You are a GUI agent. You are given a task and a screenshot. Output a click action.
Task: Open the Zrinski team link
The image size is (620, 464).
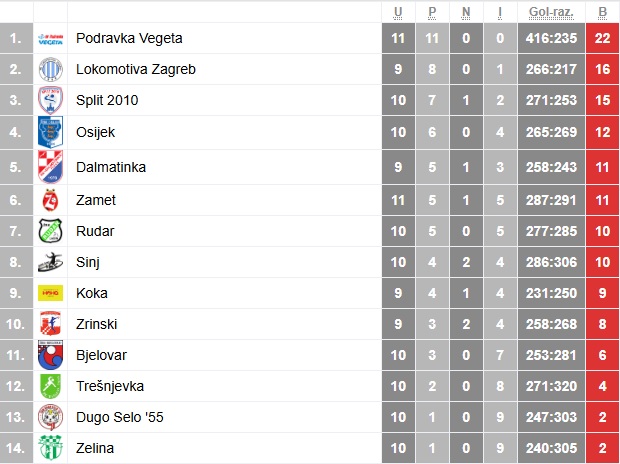click(96, 324)
